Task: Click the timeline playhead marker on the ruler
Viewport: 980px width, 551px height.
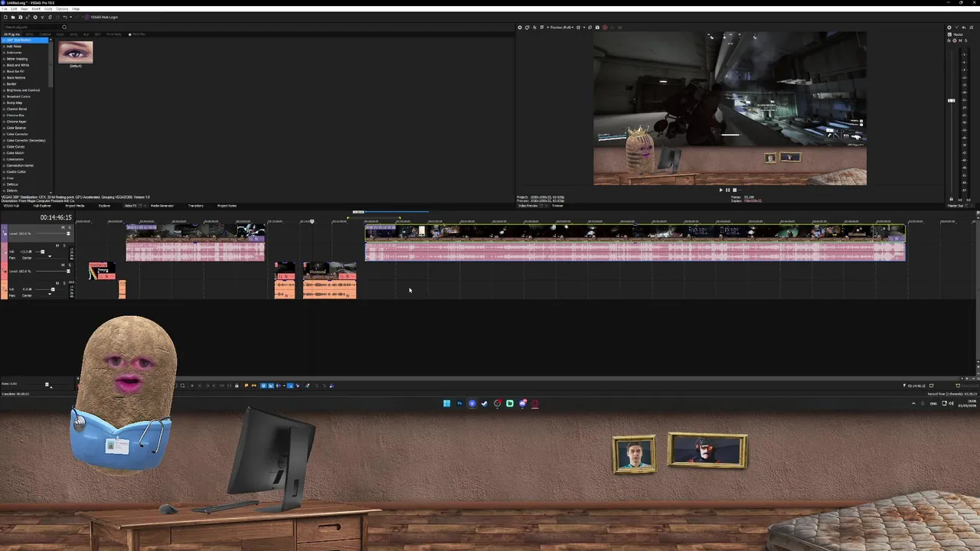Action: click(x=312, y=221)
